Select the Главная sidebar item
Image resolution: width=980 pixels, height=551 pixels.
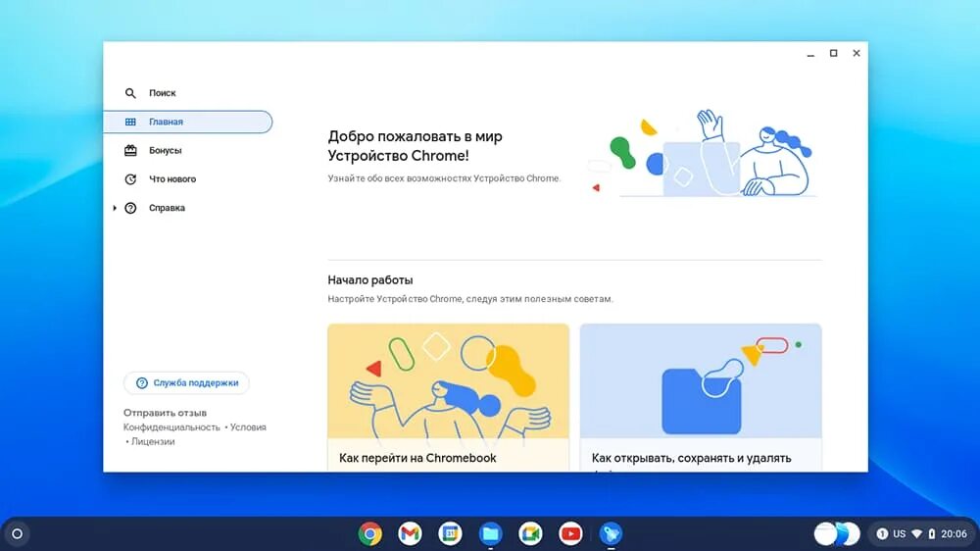187,122
